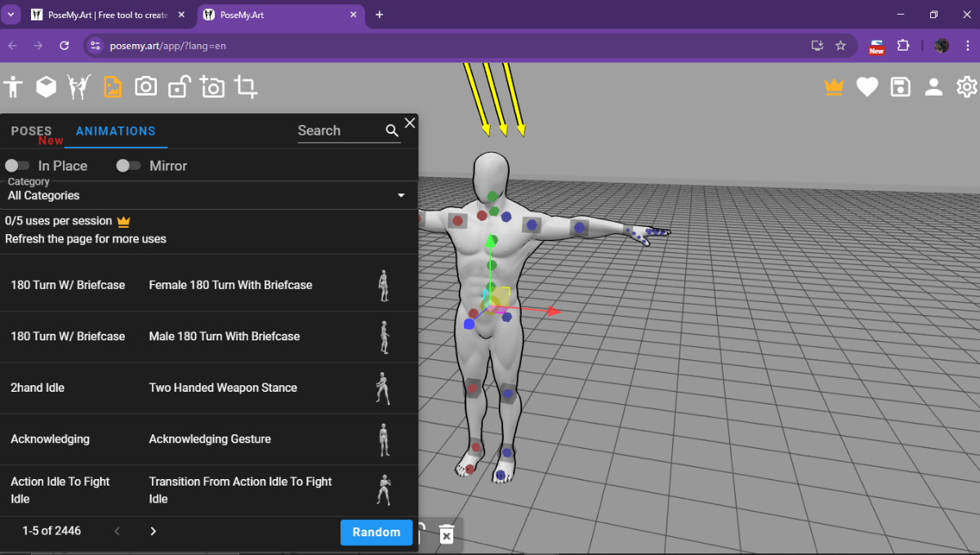The width and height of the screenshot is (980, 555).
Task: Go to next page of animations
Action: [153, 531]
